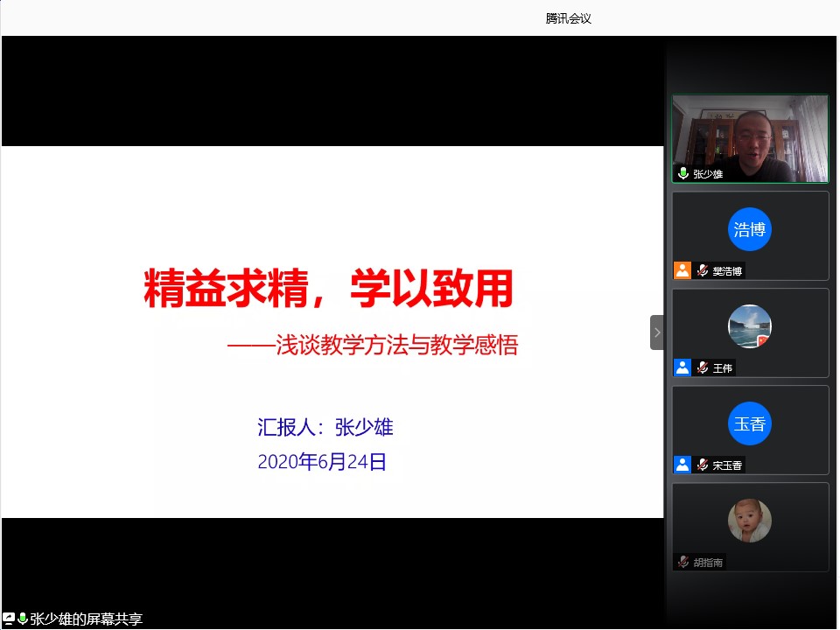Select 胡指南's baby photo avatar
This screenshot has height=630, width=840.
[x=750, y=521]
